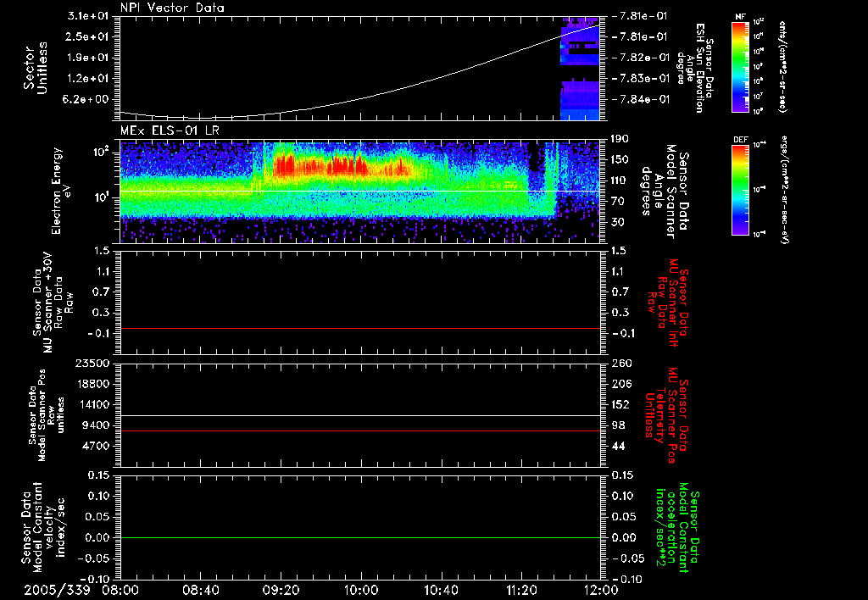Click the NF flux color bar

pyautogui.click(x=741, y=67)
